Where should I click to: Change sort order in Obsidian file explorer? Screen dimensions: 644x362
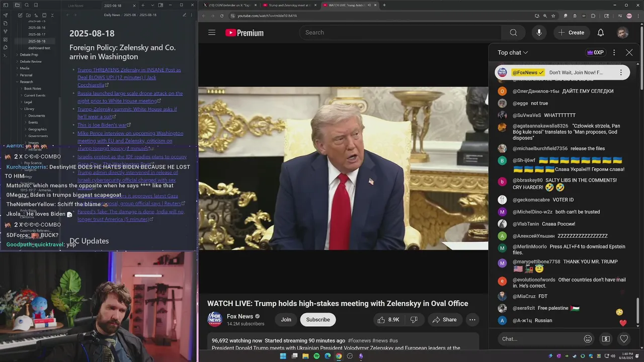point(36,15)
